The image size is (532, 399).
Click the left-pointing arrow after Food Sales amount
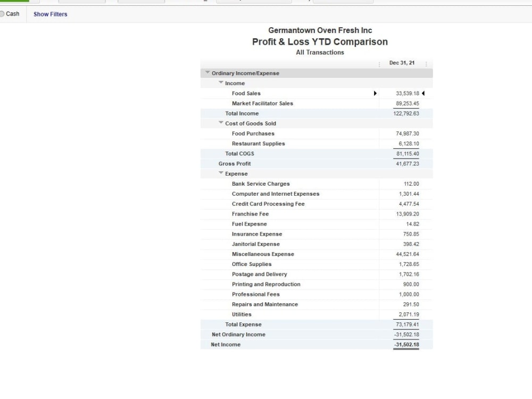(x=423, y=93)
